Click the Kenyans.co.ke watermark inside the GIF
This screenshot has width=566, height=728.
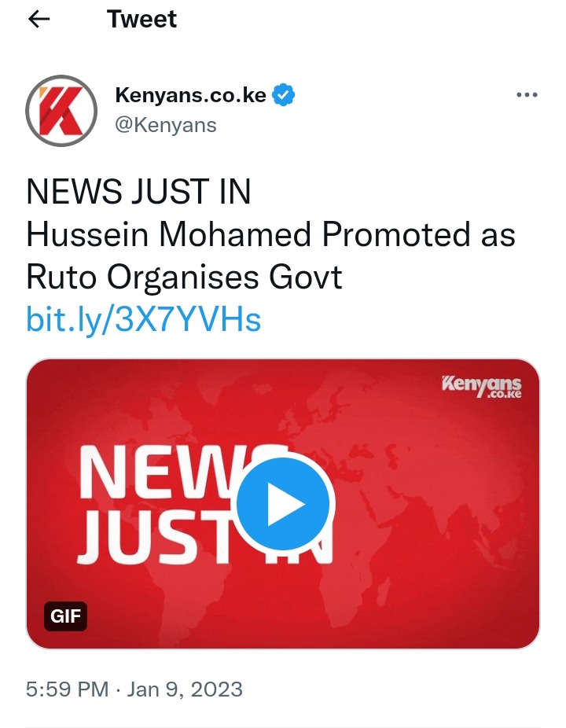482,387
